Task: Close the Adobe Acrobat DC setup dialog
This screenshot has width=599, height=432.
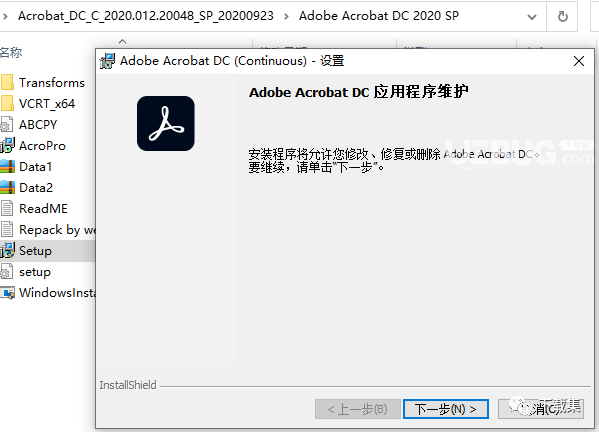Action: pos(579,61)
